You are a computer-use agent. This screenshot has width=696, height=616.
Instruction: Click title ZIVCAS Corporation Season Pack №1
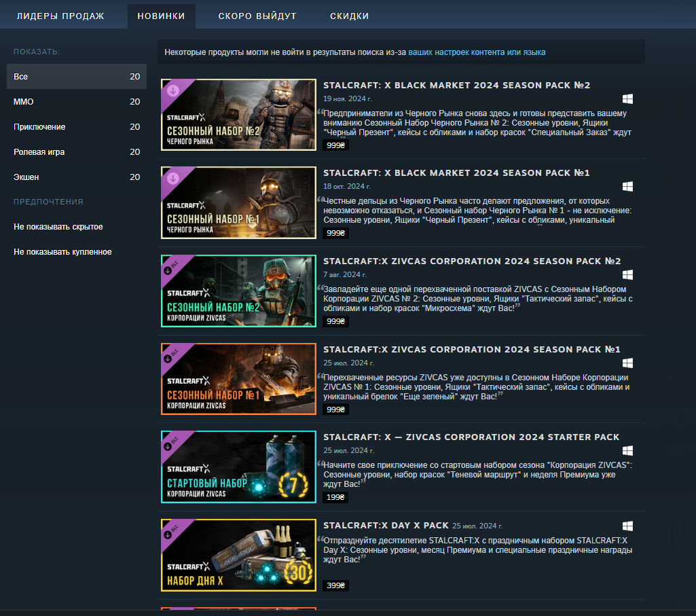472,350
